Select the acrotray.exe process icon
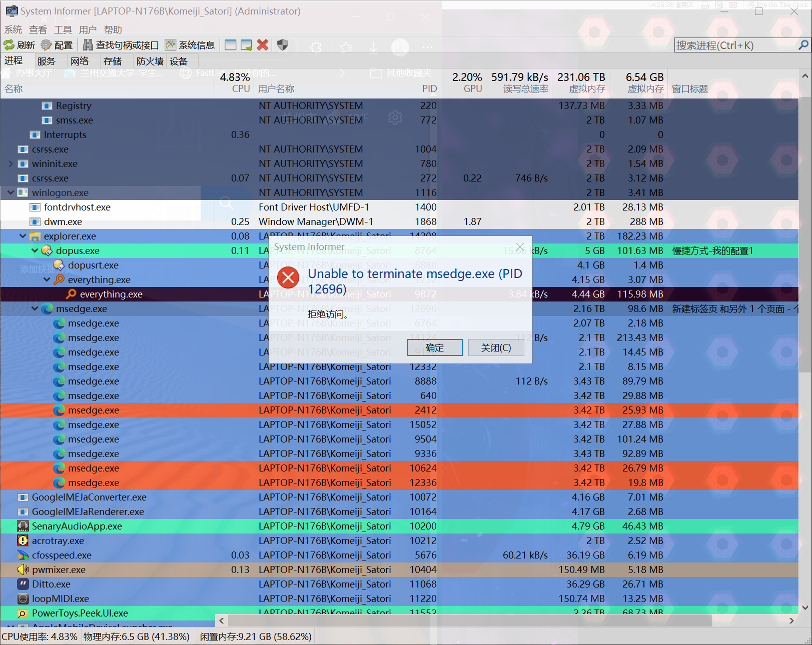 [x=23, y=540]
